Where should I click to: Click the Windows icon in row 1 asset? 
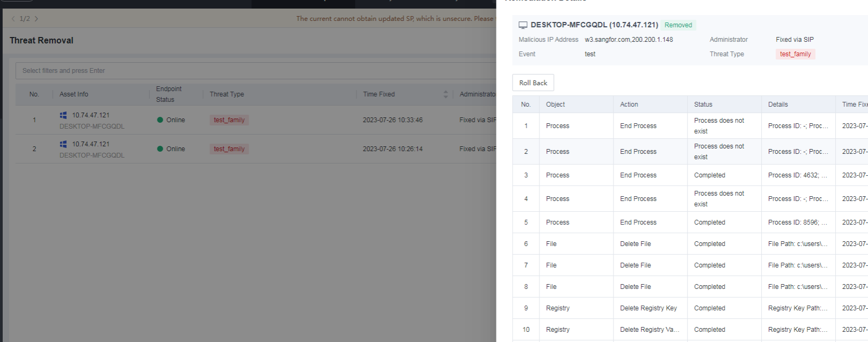coord(63,115)
